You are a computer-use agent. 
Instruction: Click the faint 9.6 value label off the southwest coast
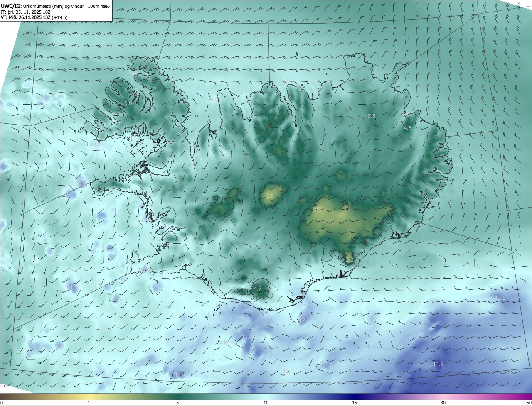[x=223, y=342]
